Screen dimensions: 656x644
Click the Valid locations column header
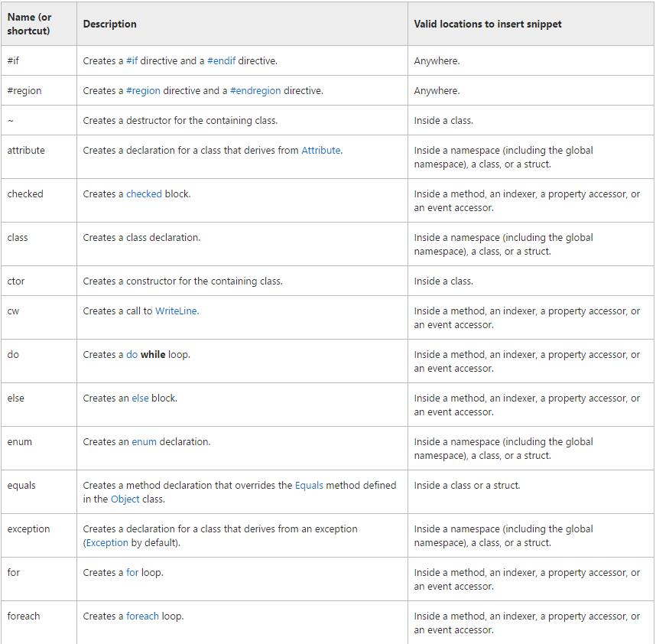[487, 24]
